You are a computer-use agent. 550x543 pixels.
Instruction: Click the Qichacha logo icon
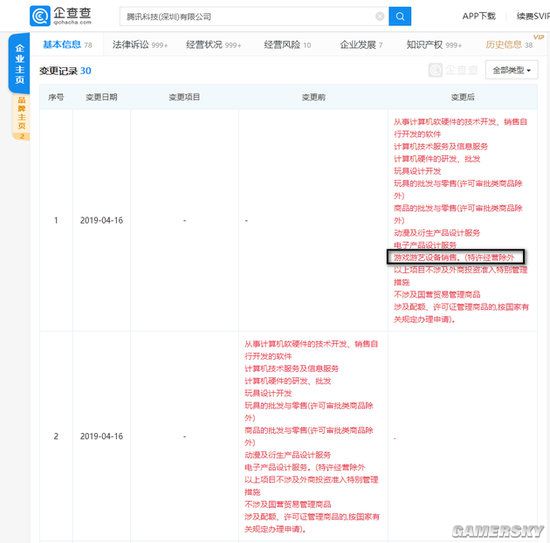[40, 16]
